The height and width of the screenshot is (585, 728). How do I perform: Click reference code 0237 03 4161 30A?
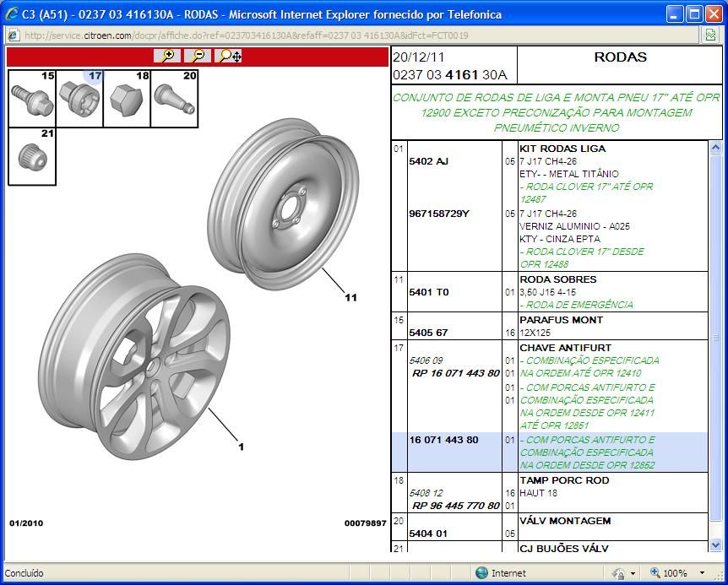pyautogui.click(x=450, y=74)
